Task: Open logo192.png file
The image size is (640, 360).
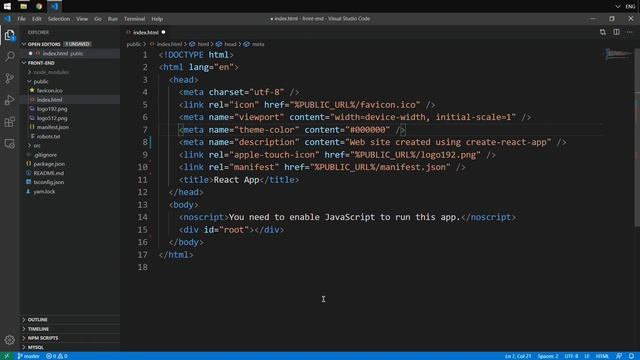Action: click(52, 109)
